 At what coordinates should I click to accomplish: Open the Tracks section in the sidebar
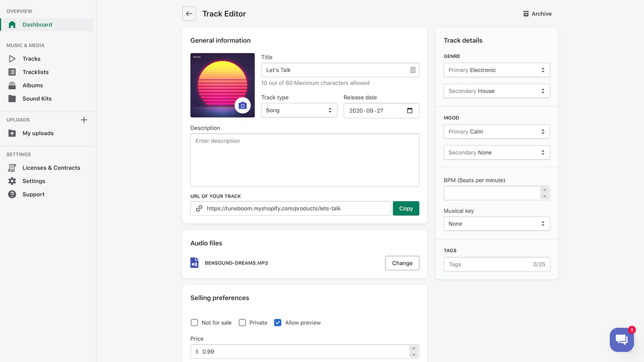[31, 58]
